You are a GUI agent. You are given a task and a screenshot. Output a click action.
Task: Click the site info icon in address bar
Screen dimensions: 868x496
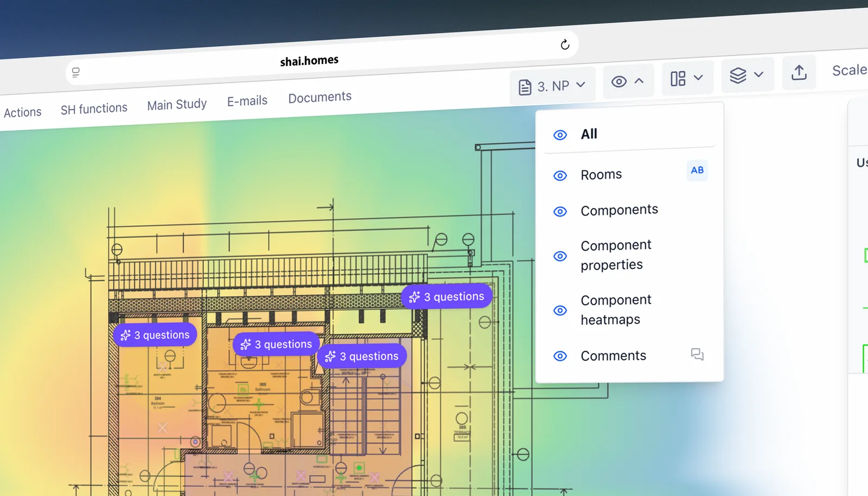pyautogui.click(x=76, y=72)
